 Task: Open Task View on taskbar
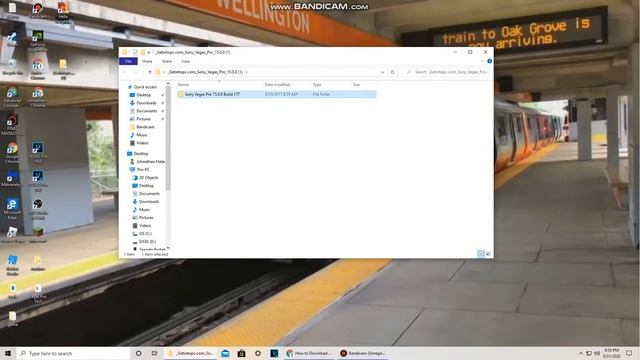pos(154,353)
